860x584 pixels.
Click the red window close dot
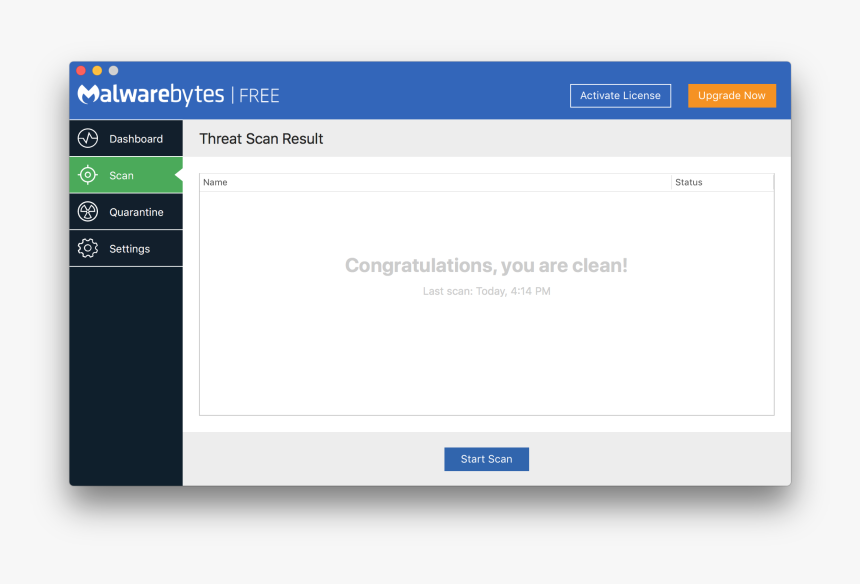point(80,71)
